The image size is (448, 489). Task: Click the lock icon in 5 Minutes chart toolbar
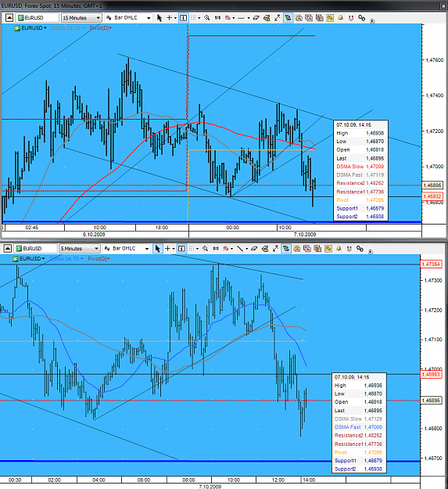tap(265, 249)
